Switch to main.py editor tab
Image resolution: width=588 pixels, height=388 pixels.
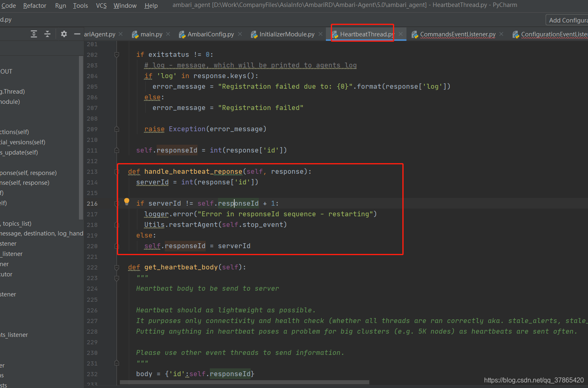pos(151,34)
